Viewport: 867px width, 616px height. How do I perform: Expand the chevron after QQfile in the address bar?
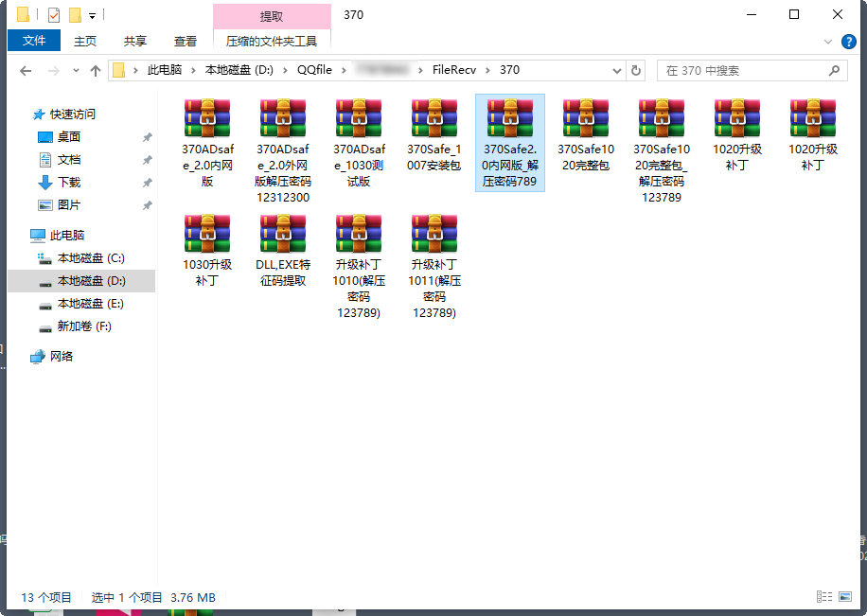[344, 70]
